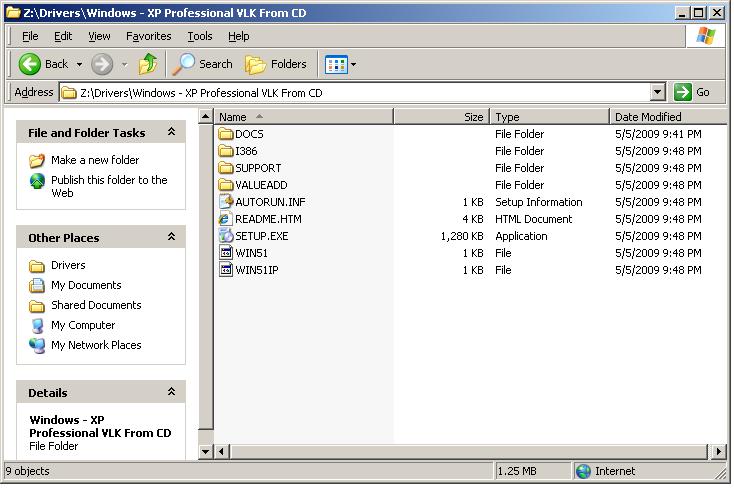Sort files by the Size column header
The width and height of the screenshot is (734, 488).
tap(441, 117)
